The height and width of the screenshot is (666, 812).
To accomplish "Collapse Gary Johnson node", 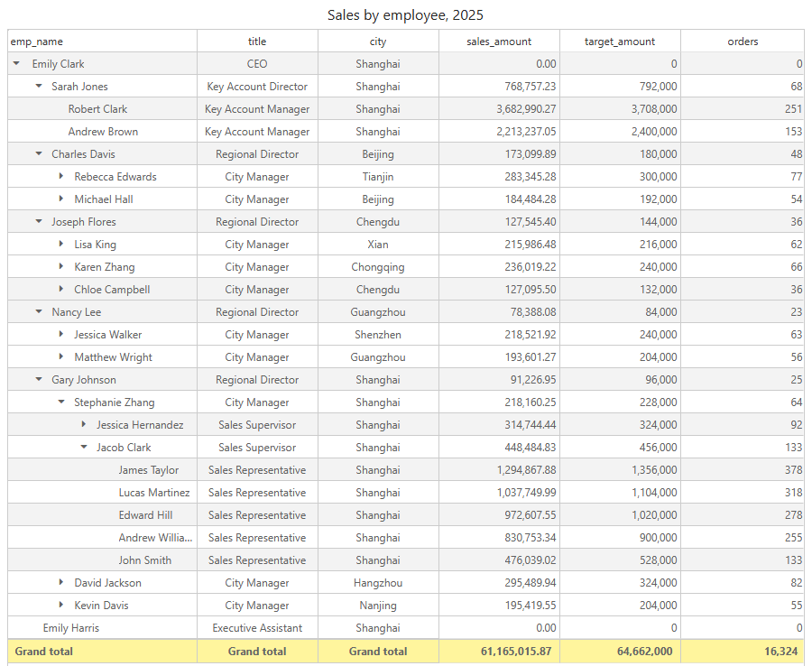I will click(39, 380).
